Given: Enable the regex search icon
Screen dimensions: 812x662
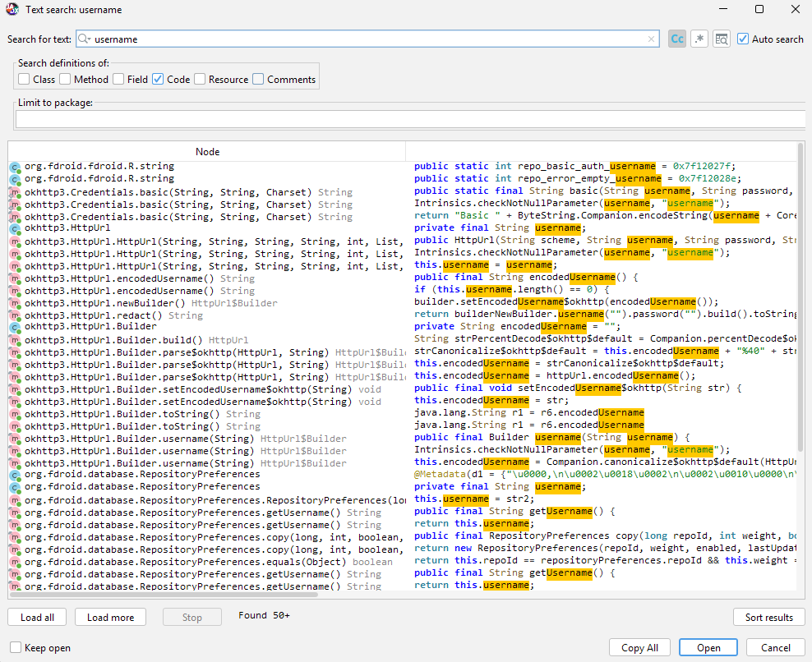Looking at the screenshot, I should coord(699,39).
